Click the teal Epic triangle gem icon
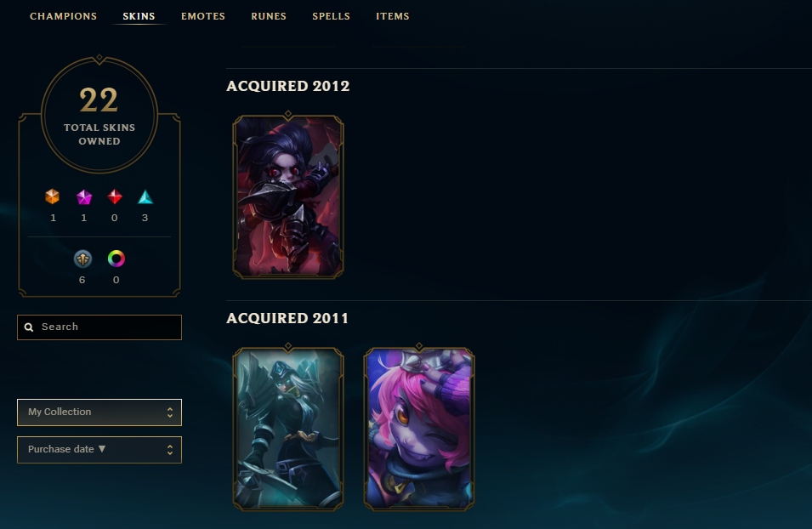This screenshot has height=529, width=812. coord(145,197)
